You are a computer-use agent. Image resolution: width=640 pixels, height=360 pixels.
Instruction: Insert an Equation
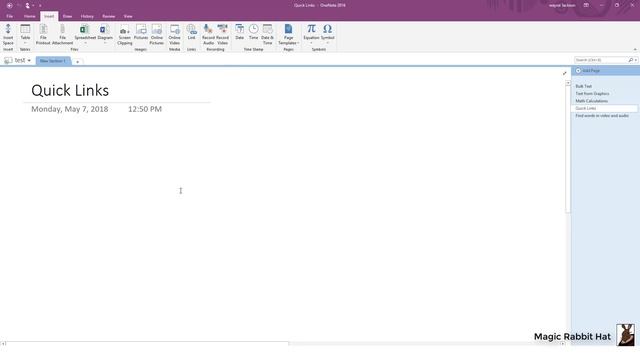(x=311, y=34)
